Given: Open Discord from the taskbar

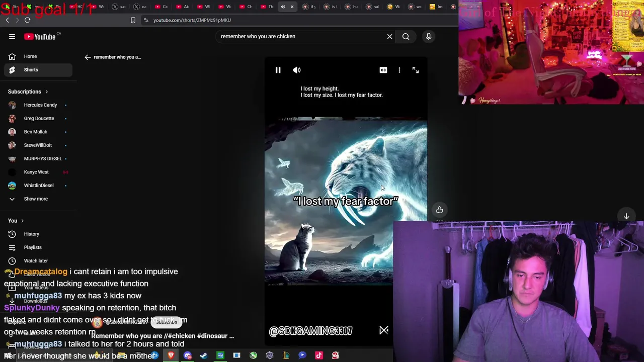Looking at the screenshot, I should pos(188,355).
